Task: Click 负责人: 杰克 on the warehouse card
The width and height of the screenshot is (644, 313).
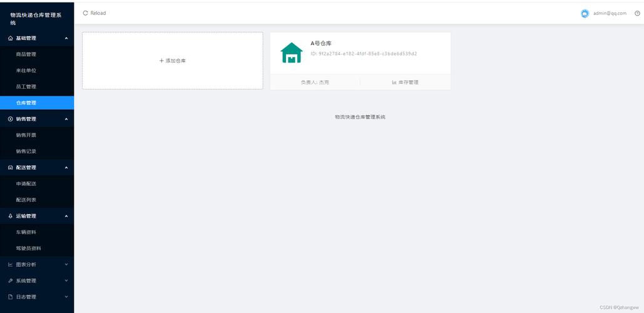Action: point(315,82)
